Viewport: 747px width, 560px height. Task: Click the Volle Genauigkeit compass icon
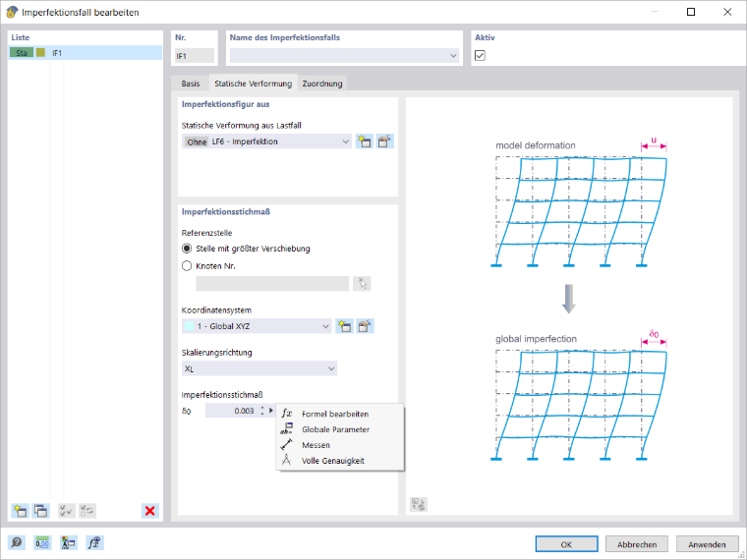coord(287,461)
